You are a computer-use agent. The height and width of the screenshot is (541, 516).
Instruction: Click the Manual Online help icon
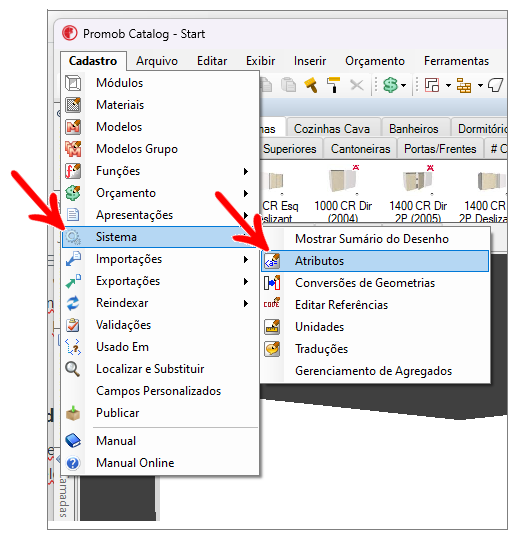73,463
